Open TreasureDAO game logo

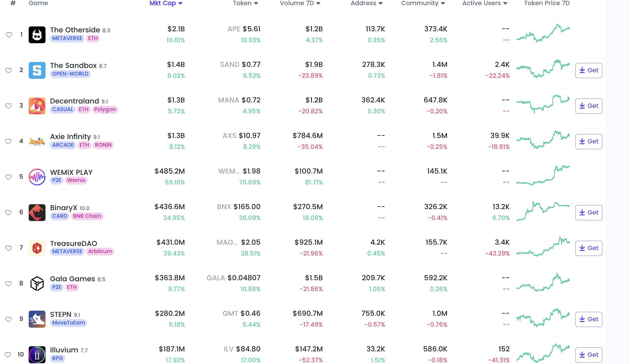[37, 248]
